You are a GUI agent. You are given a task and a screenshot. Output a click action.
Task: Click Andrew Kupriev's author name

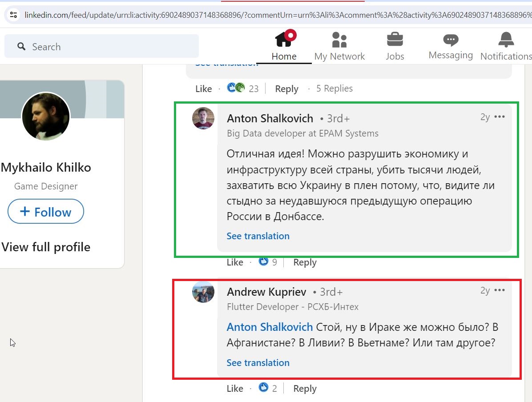pos(267,292)
